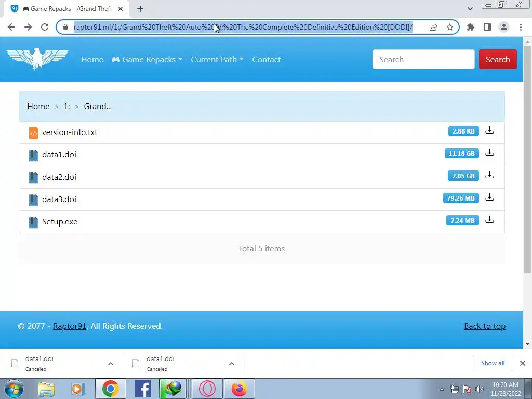Viewport: 532px width, 399px height.
Task: Open the Home nav menu item
Action: tap(92, 59)
